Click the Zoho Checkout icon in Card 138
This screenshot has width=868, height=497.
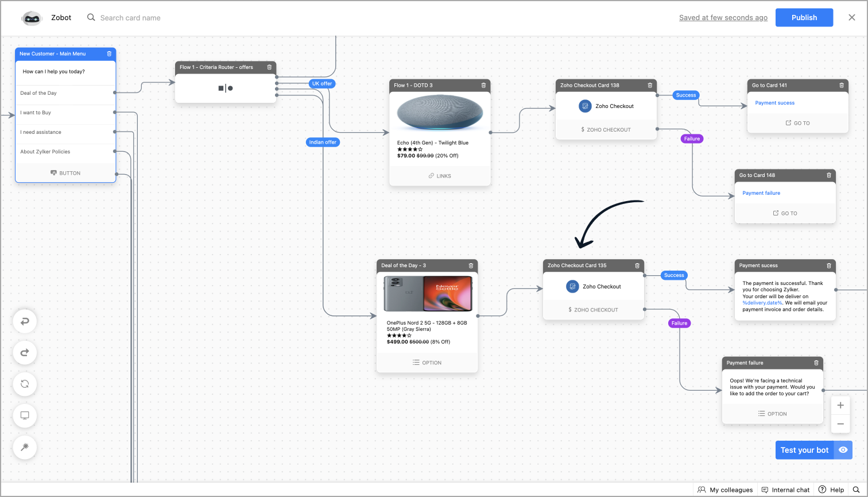click(x=585, y=106)
